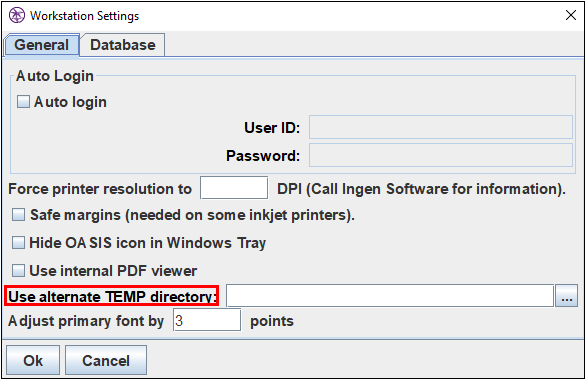Close the Workstation Settings dialog

570,15
